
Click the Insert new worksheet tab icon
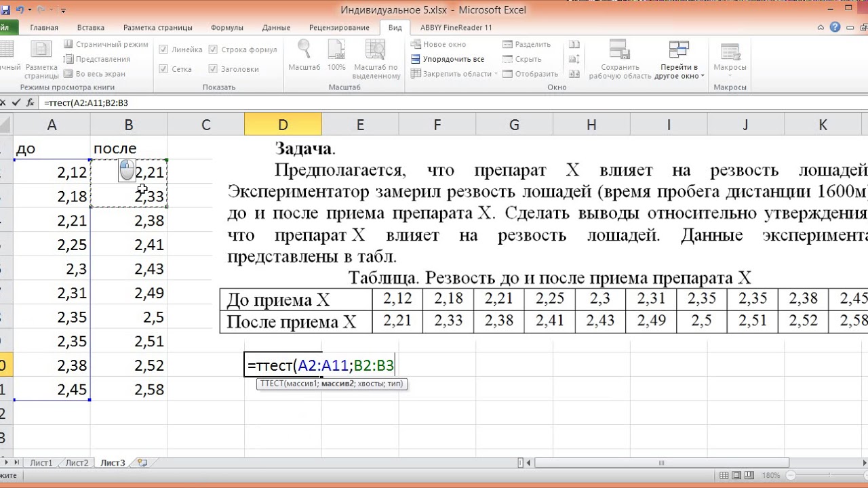tap(142, 463)
